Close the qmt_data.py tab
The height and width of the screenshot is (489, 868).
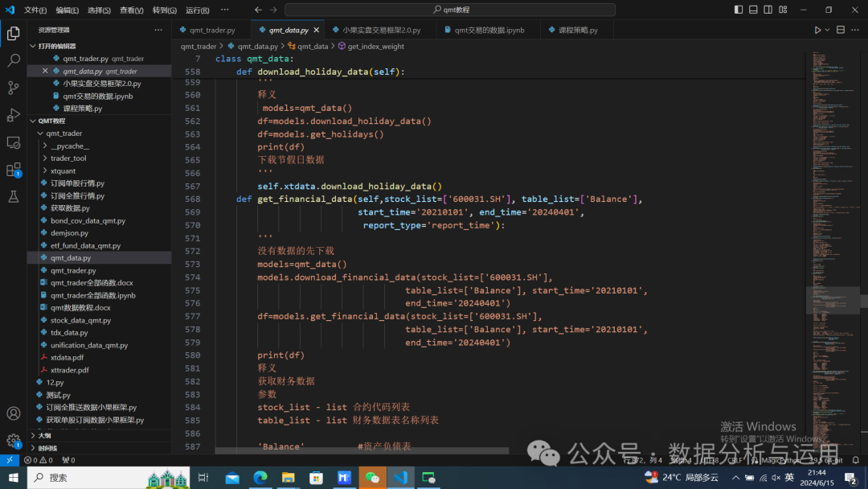(x=316, y=30)
